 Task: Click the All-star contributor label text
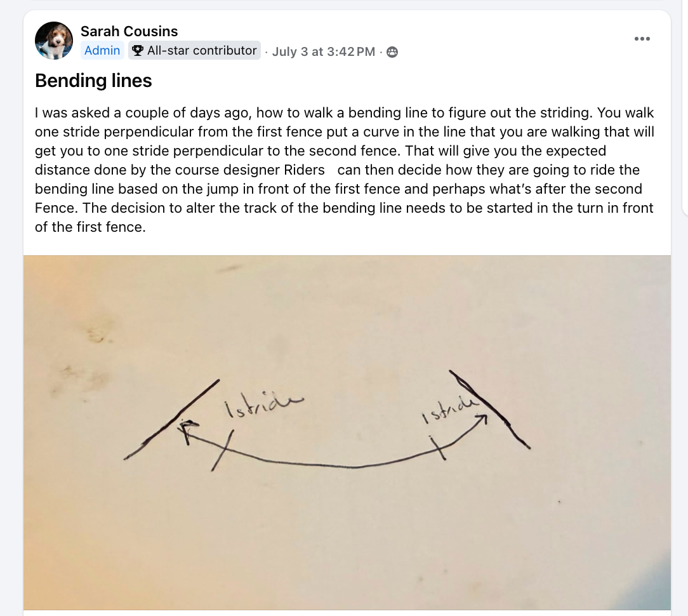(x=202, y=51)
